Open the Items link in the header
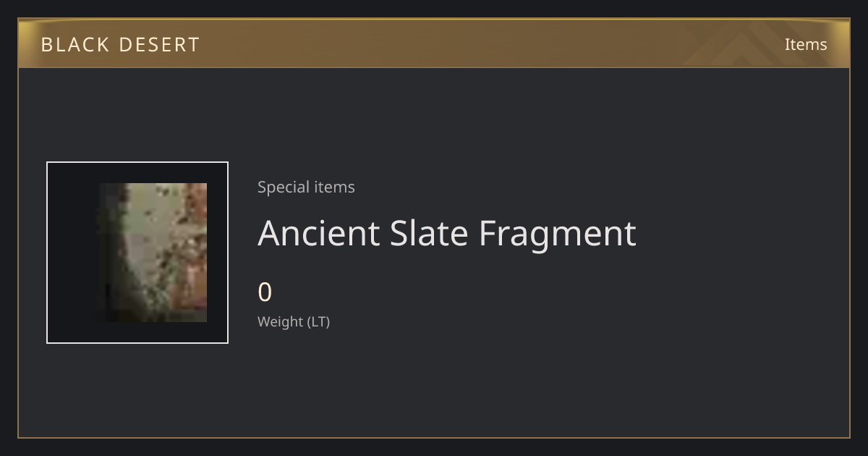868x456 pixels. [x=806, y=45]
